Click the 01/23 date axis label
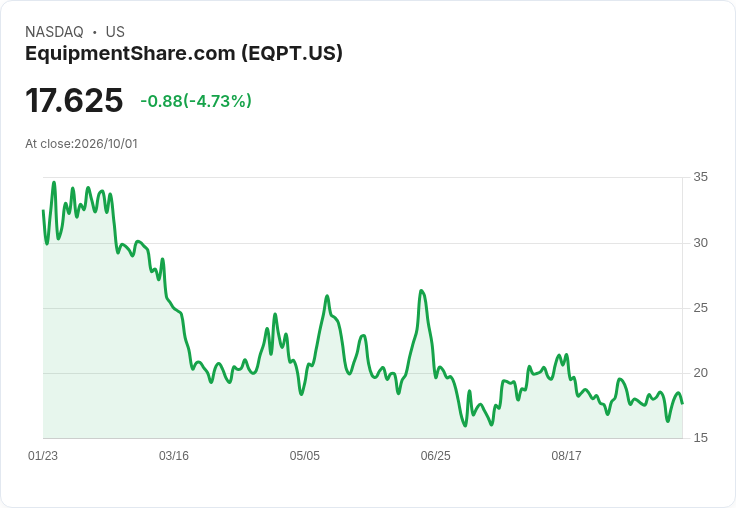Image resolution: width=736 pixels, height=508 pixels. (x=43, y=456)
